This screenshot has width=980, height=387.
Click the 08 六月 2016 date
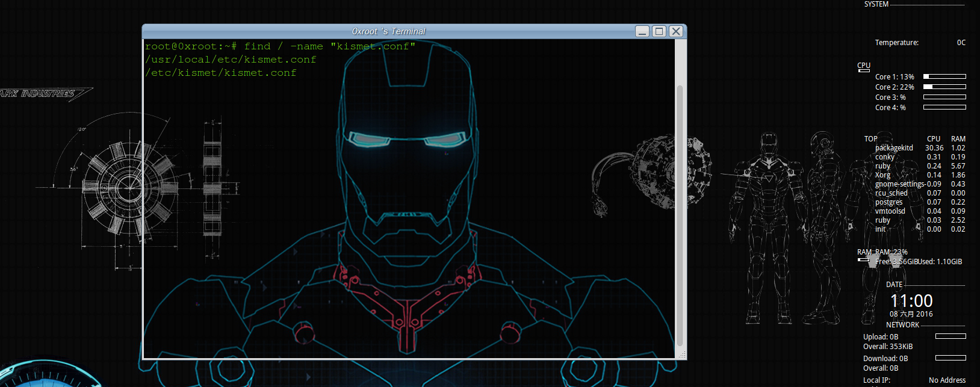coord(911,314)
